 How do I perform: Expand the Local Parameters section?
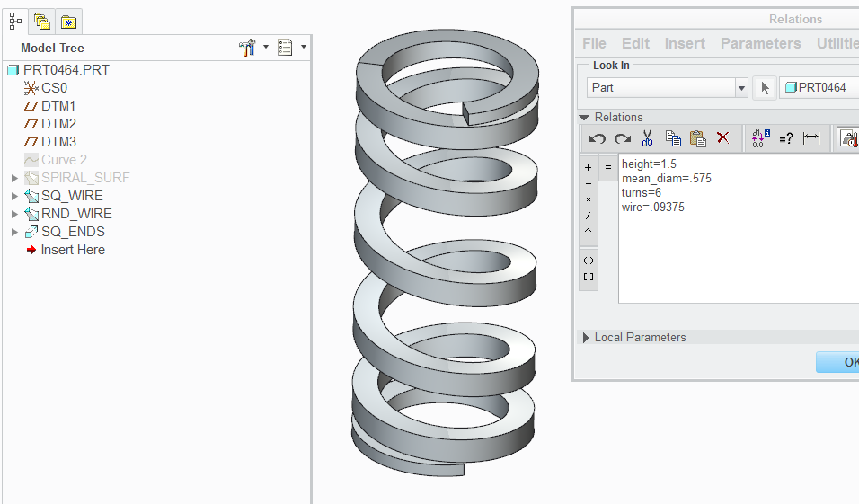point(586,338)
